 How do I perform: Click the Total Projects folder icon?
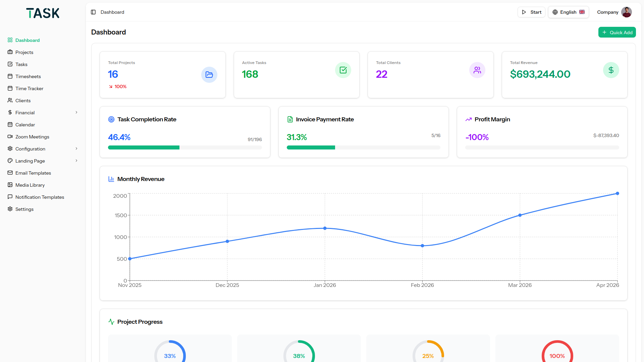tap(209, 74)
